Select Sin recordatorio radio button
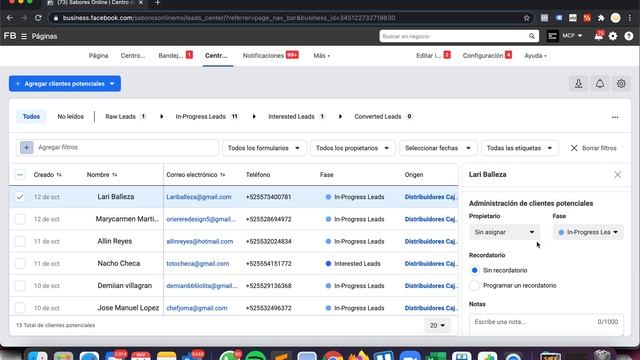640x360 pixels. [x=474, y=270]
